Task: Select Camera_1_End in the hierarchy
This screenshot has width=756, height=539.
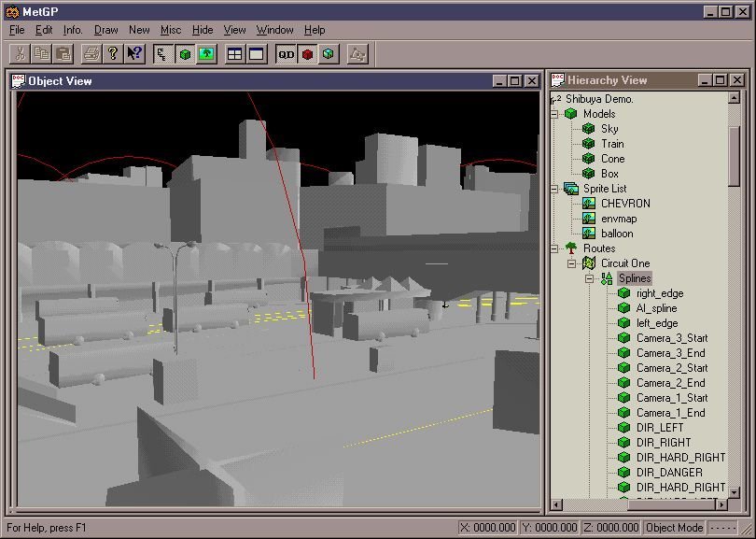Action: click(x=671, y=413)
